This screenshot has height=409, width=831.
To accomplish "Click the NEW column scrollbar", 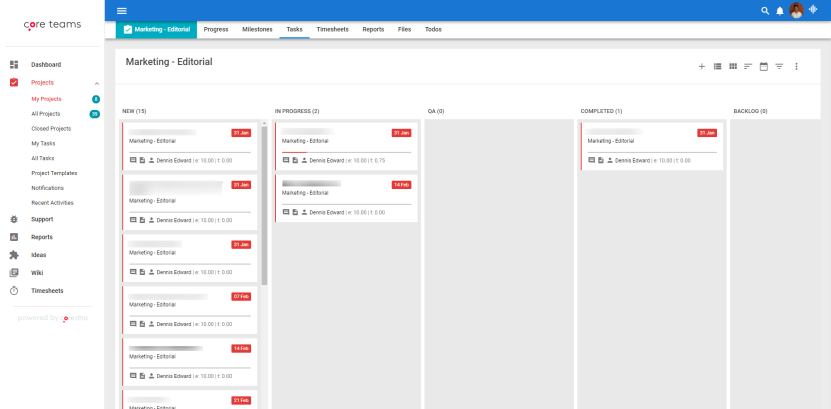I will tap(264, 206).
